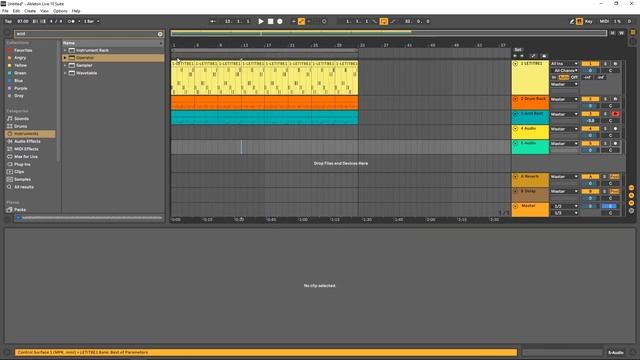Viewport: 640px width, 360px height.
Task: Open the Sounds category
Action: tap(21, 119)
